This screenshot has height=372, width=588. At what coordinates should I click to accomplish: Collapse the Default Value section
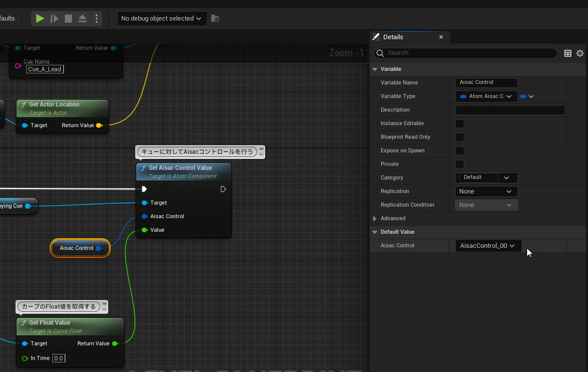click(375, 232)
